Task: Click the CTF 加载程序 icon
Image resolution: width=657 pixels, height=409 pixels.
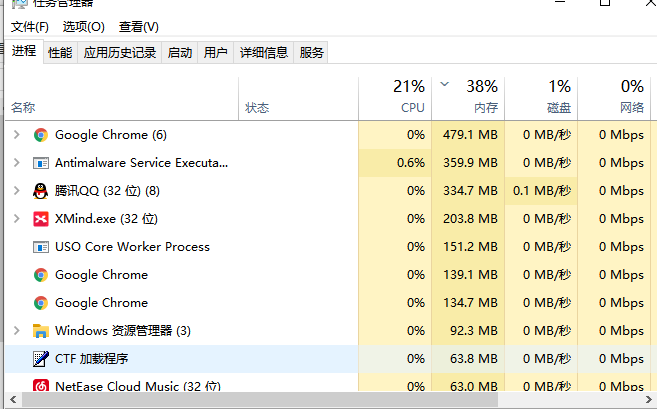Action: tap(41, 359)
